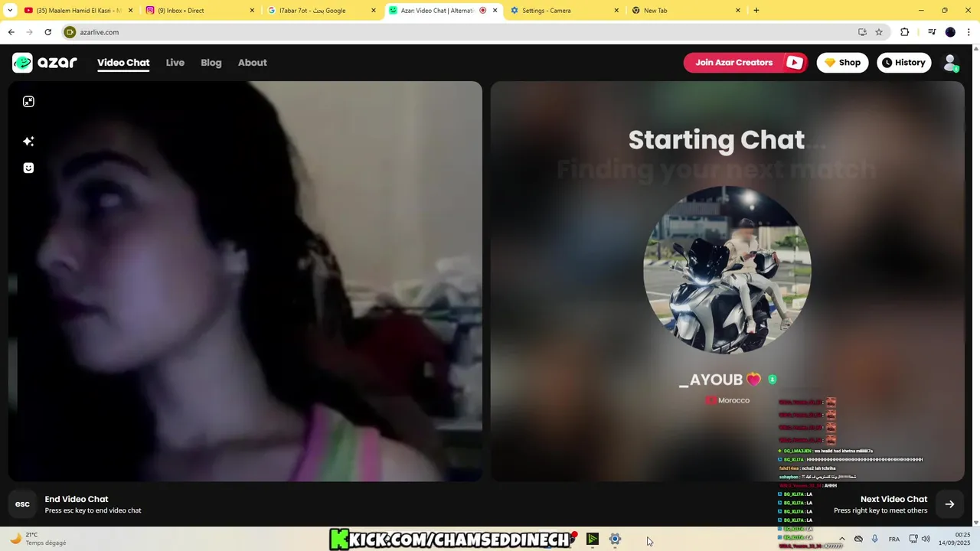Open the tab search dropdown arrow
Screen dimensions: 980x551
click(10, 11)
